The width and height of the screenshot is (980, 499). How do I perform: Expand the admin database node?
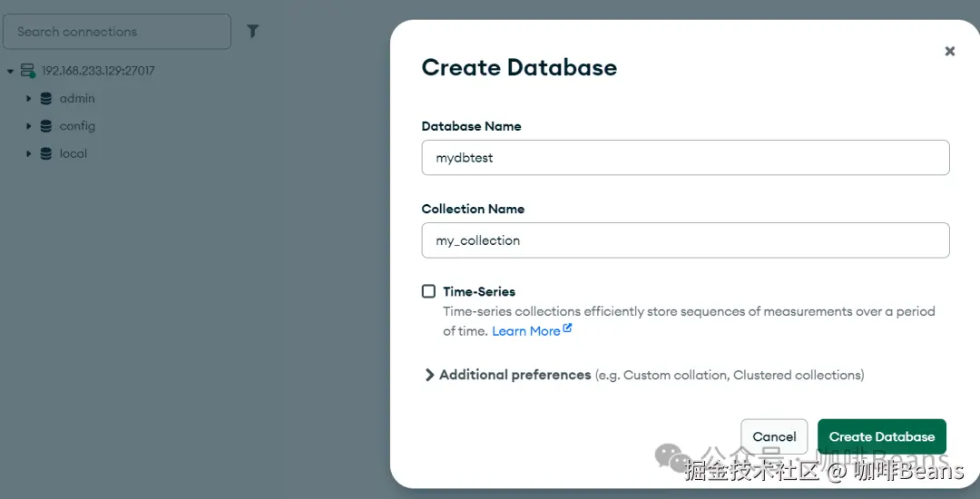pyautogui.click(x=29, y=99)
